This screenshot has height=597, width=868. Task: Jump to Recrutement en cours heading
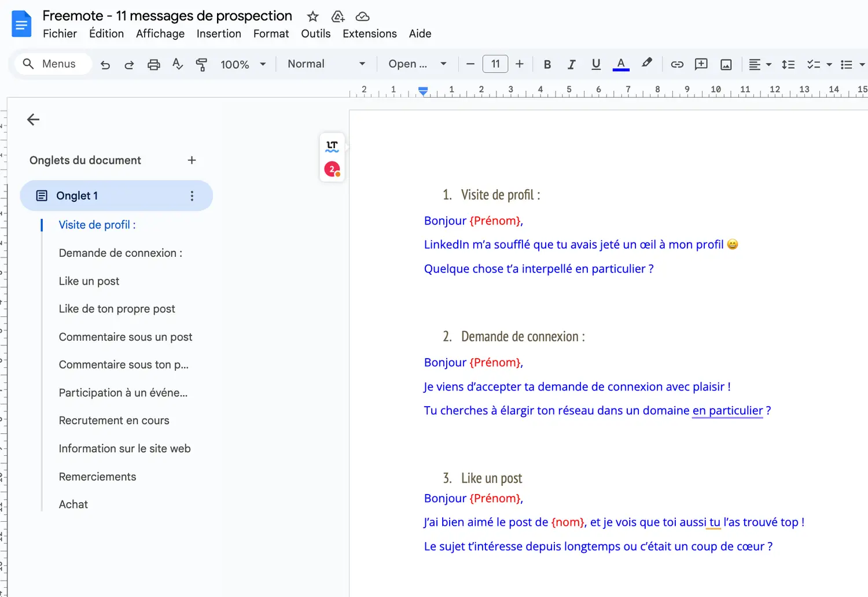114,421
